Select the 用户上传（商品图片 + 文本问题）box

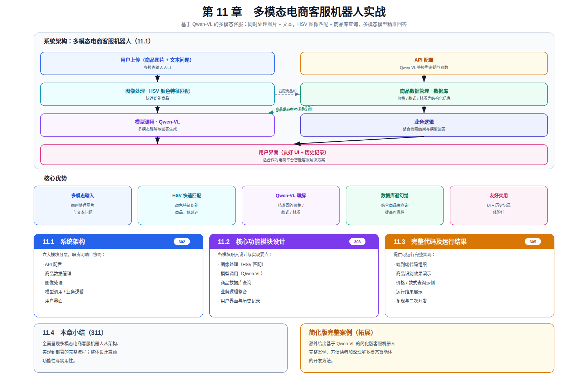(157, 63)
